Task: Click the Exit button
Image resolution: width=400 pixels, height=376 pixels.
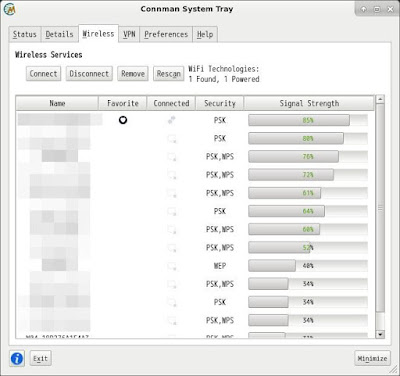Action: tap(40, 359)
